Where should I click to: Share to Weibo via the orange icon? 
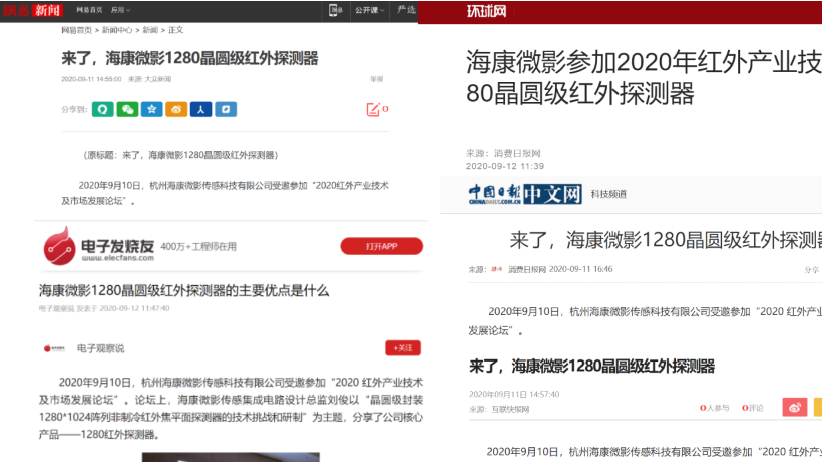click(176, 109)
